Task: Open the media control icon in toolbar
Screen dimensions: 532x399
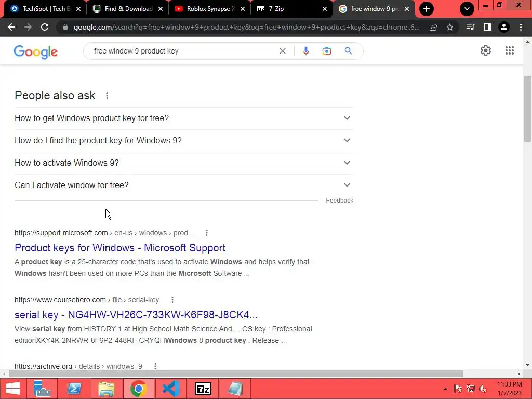Action: coord(470,27)
